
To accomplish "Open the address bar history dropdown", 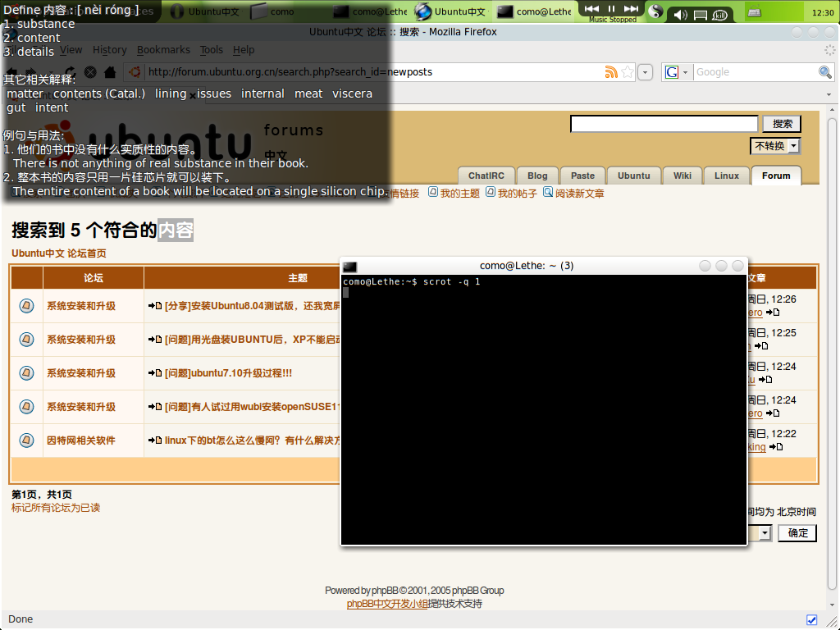I will pyautogui.click(x=645, y=72).
